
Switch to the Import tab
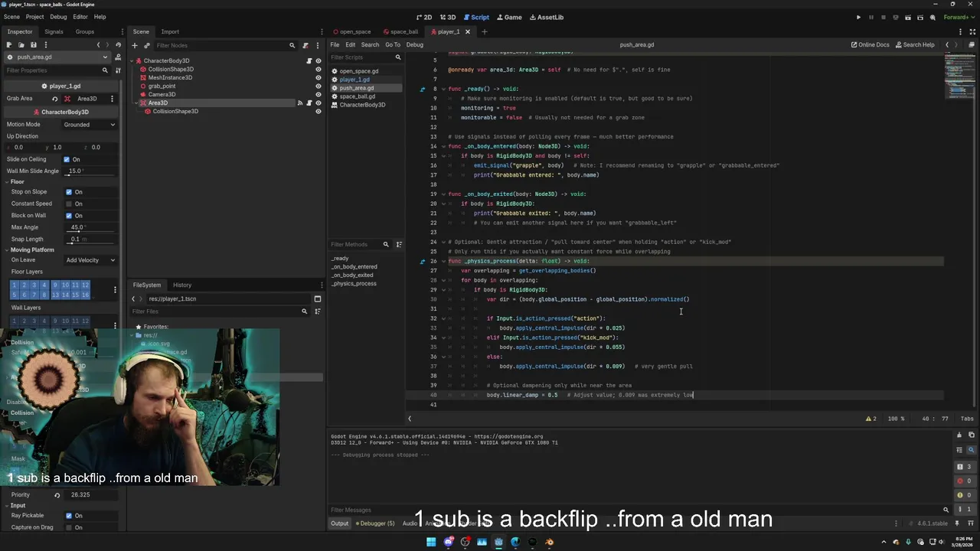click(170, 31)
